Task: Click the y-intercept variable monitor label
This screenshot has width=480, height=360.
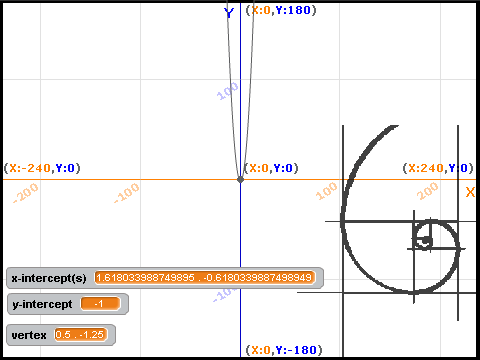Action: coord(42,304)
